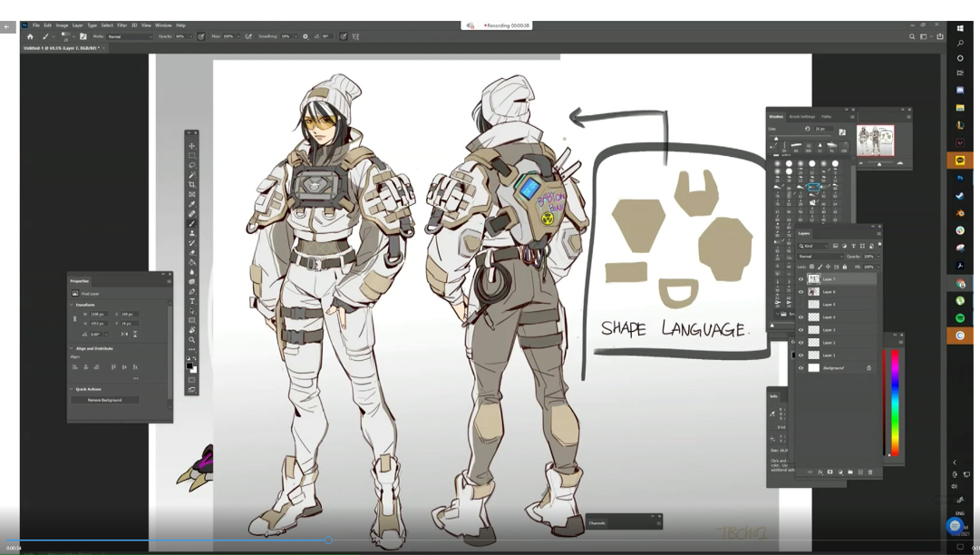Viewport: 980px width, 555px height.
Task: Hide Layer 6 visibility eye
Action: 801,292
